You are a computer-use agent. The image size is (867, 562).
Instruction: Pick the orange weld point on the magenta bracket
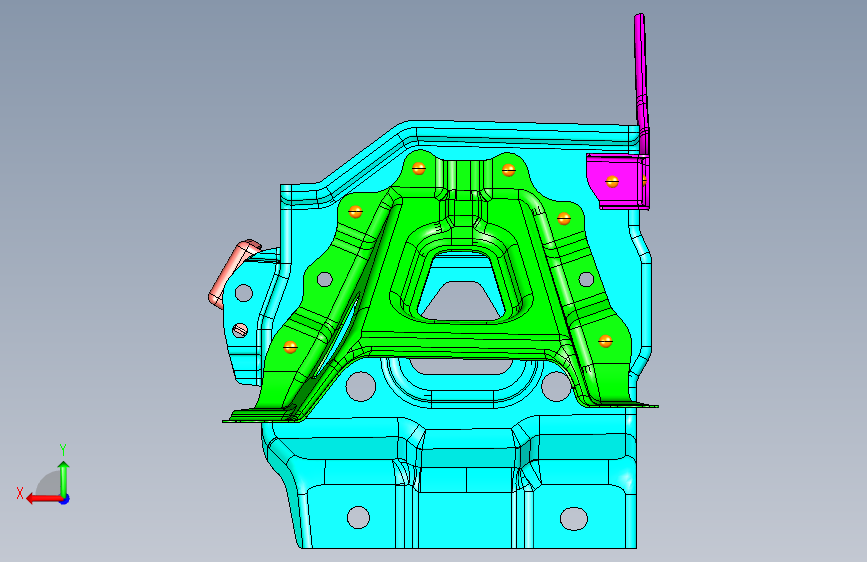pos(612,181)
